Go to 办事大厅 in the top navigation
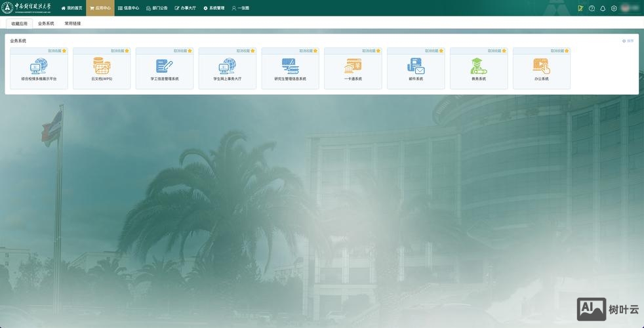Viewport: 644px width, 328px height. click(186, 8)
